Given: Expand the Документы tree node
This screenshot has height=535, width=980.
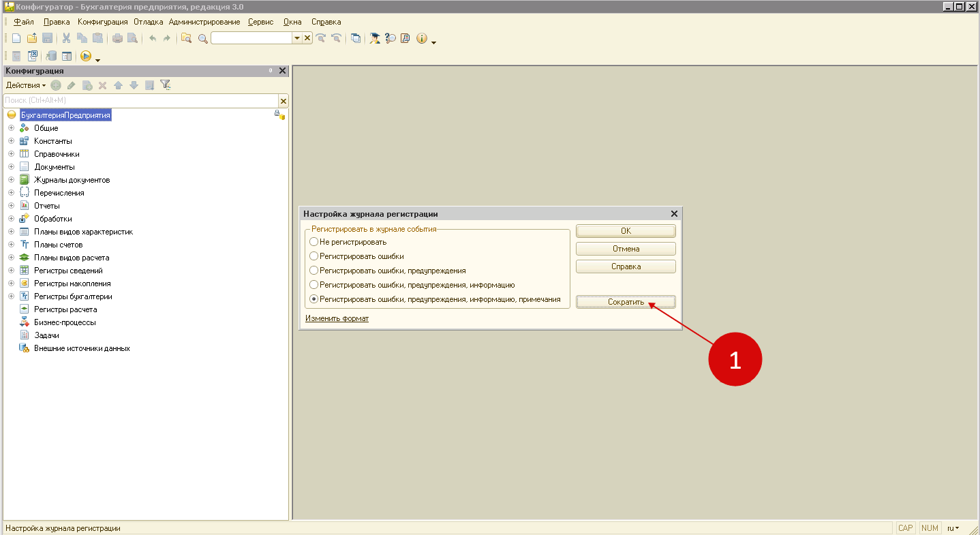Looking at the screenshot, I should click(11, 167).
